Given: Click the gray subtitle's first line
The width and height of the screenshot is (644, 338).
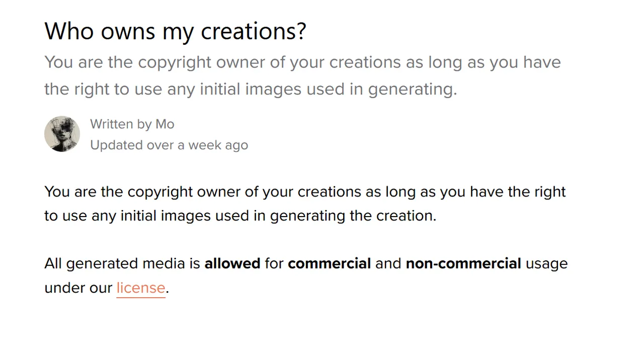Looking at the screenshot, I should 302,62.
